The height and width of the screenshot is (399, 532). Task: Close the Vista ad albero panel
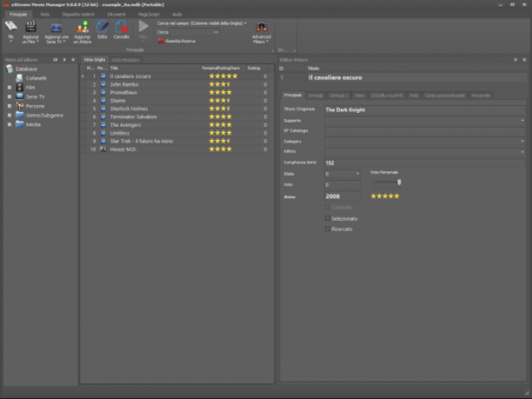73,60
